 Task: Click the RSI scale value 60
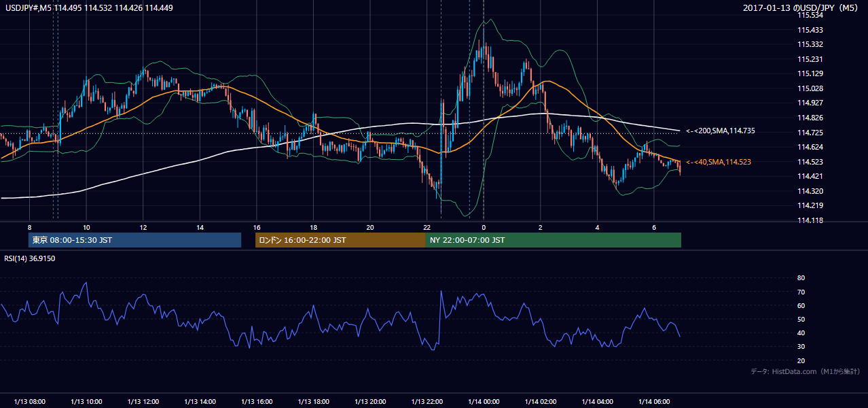801,305
